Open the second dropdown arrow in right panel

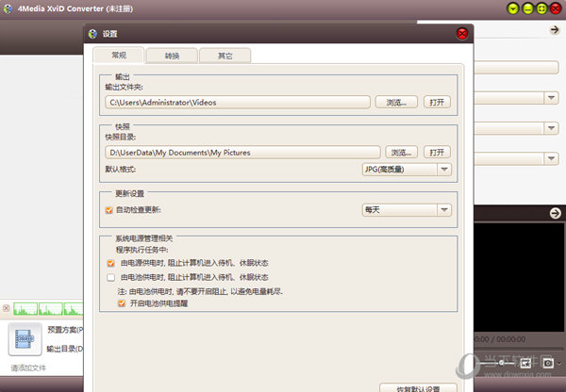(551, 128)
